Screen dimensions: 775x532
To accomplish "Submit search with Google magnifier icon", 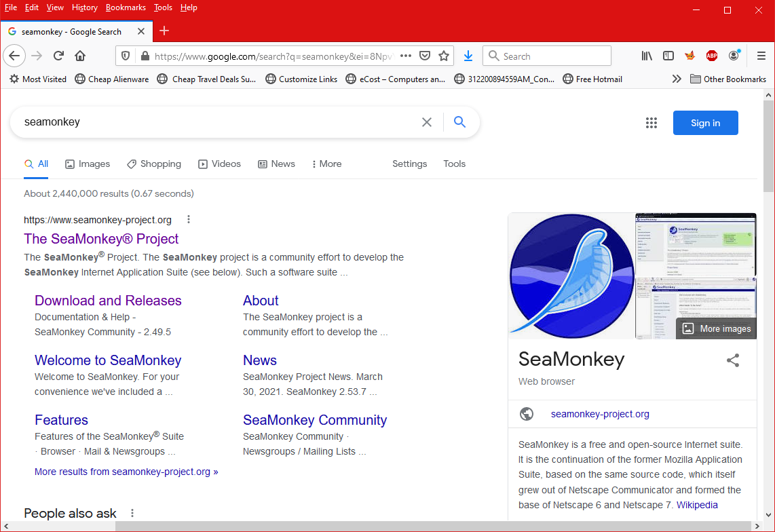I will tap(459, 122).
